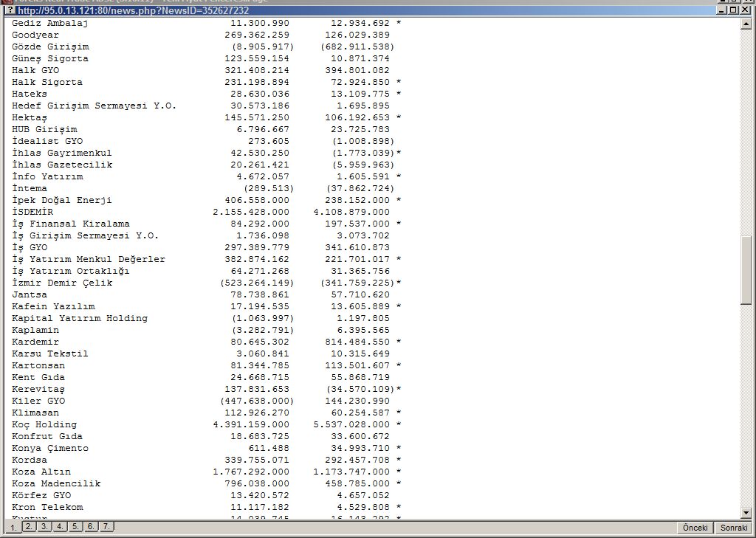This screenshot has width=756, height=538.
Task: Switch to page tab 4
Action: pyautogui.click(x=61, y=526)
